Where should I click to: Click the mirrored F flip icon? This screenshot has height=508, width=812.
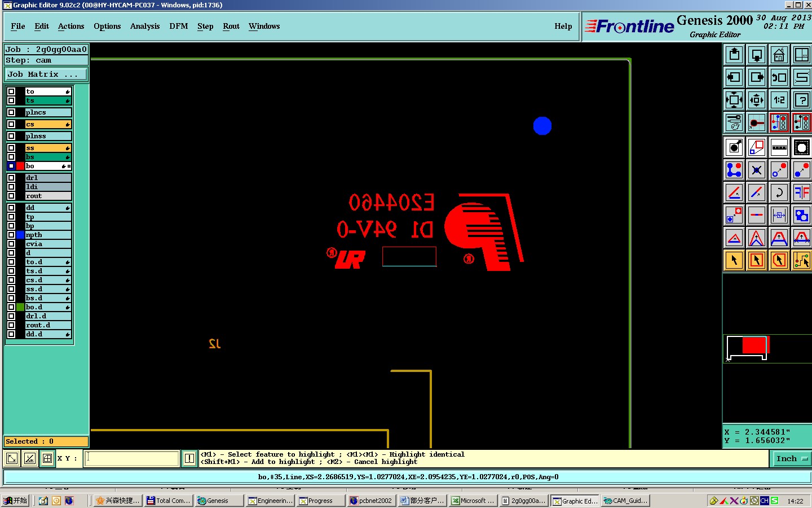coord(801,192)
